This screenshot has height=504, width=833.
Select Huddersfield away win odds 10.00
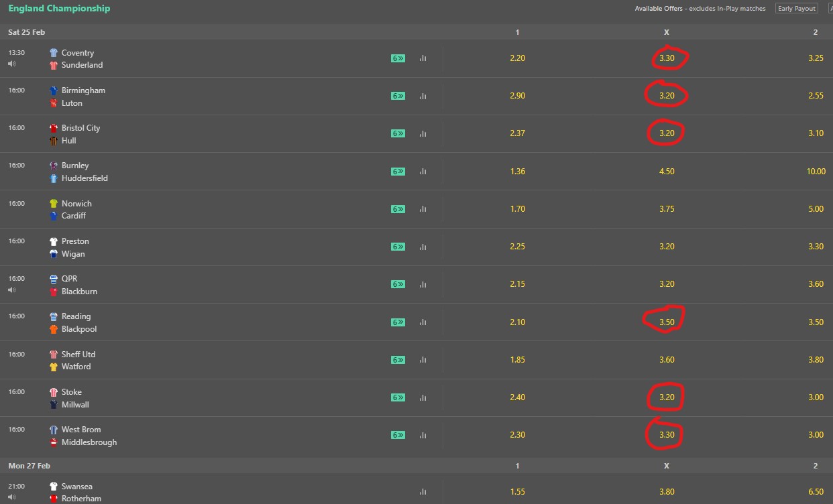click(x=816, y=172)
